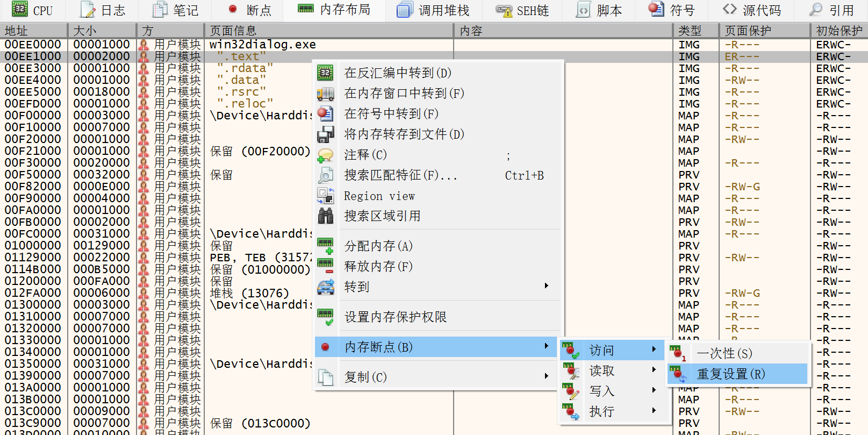Click the 写入 write breakpoint icon
Screen dimensions: 868x435
coord(570,391)
